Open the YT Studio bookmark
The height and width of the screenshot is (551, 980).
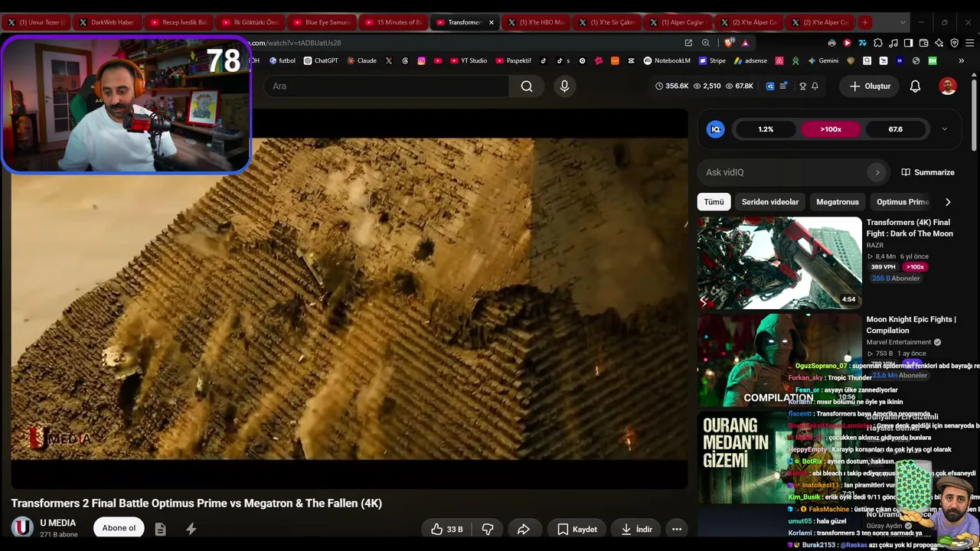469,60
